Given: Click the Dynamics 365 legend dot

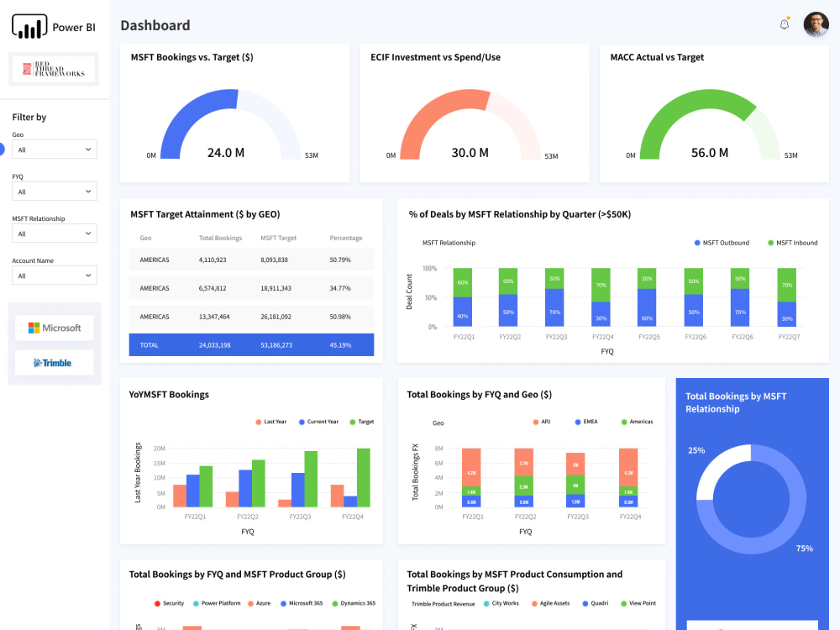Looking at the screenshot, I should (335, 603).
